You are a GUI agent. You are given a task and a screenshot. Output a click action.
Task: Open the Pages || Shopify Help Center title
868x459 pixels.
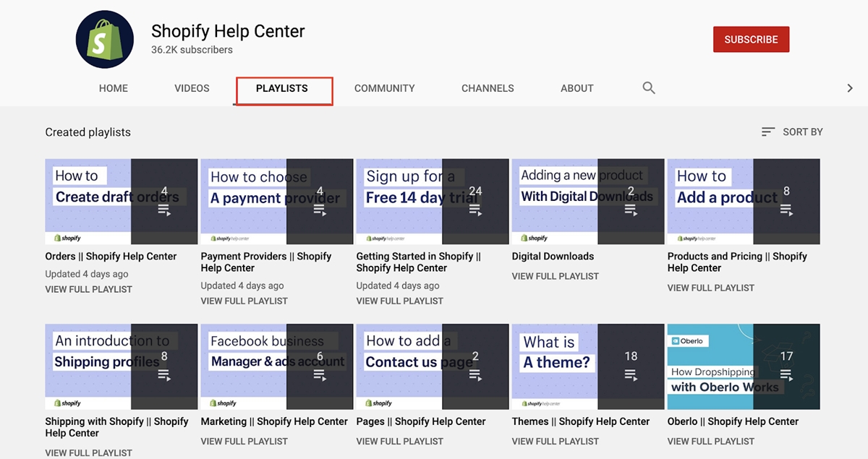[x=421, y=421]
